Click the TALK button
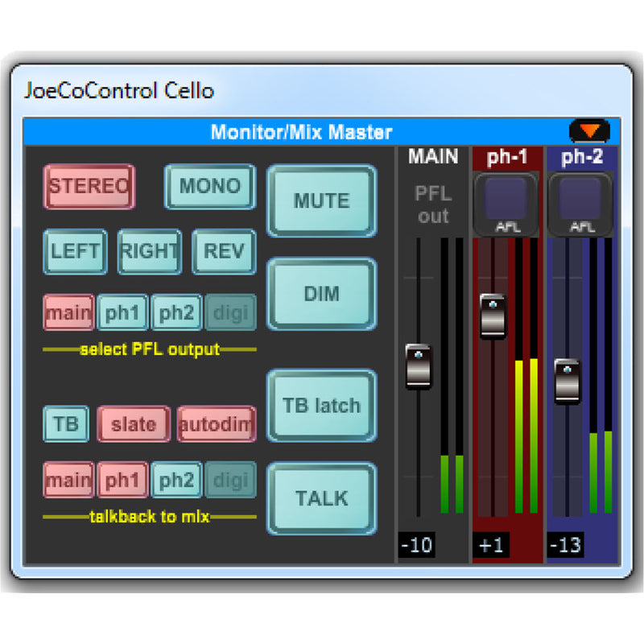Image resolution: width=644 pixels, height=644 pixels. coord(321,498)
